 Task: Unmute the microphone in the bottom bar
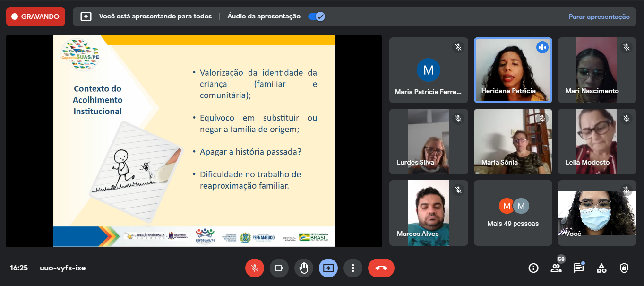click(254, 268)
